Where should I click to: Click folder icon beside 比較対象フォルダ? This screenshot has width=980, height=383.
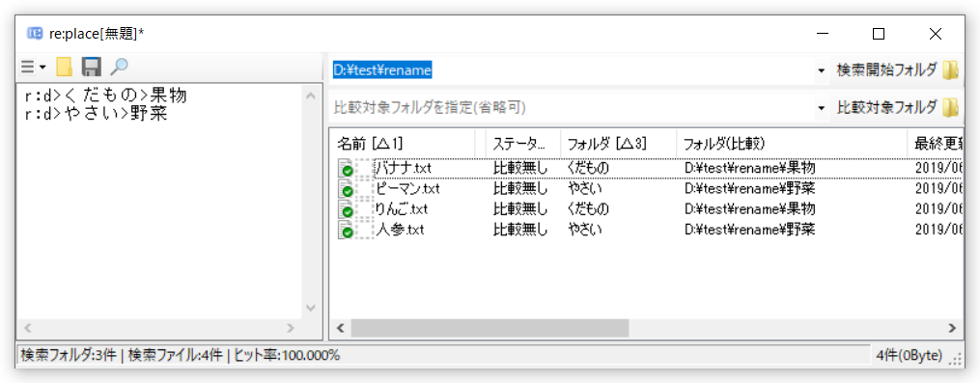(x=950, y=107)
